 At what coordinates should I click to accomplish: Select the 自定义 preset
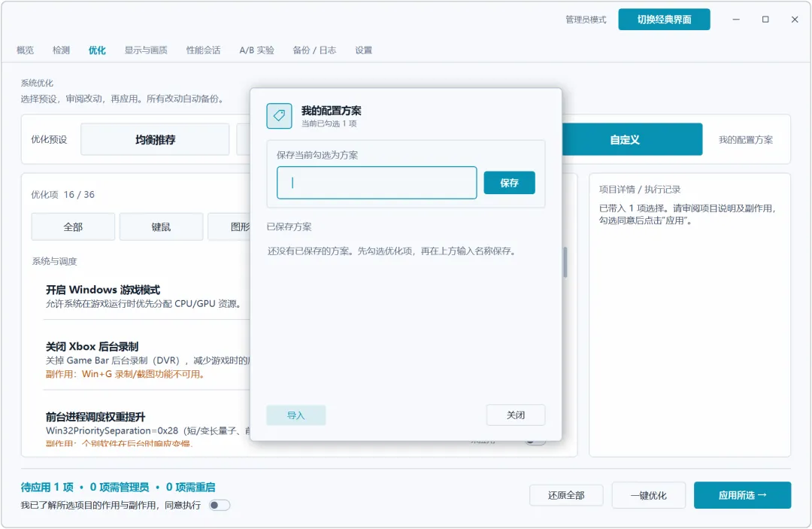pos(625,139)
